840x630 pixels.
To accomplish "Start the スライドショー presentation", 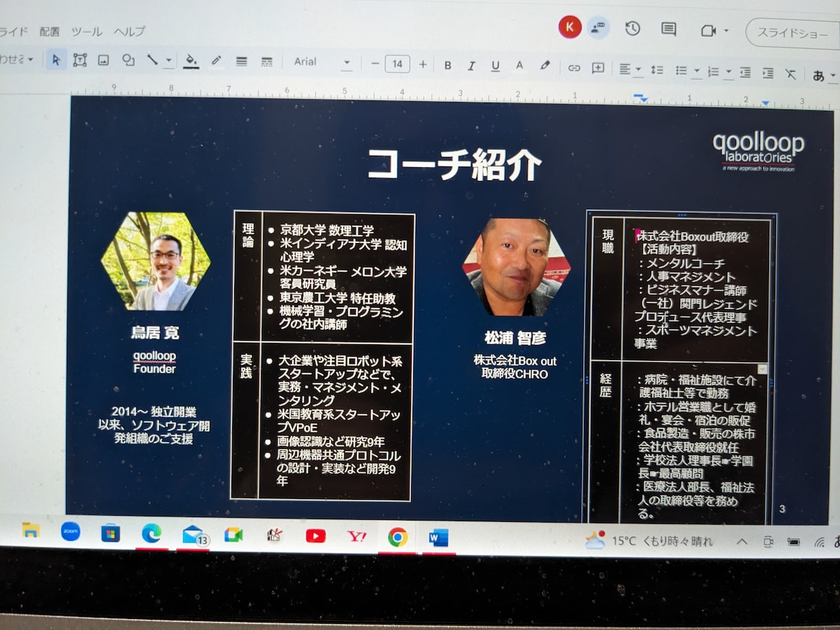I will click(792, 32).
